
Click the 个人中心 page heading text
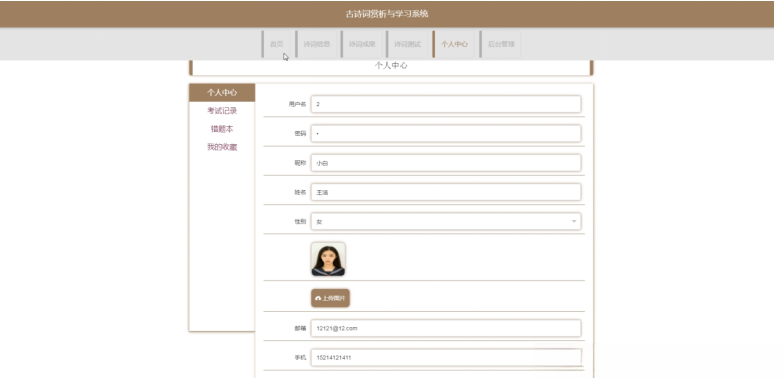pos(391,65)
